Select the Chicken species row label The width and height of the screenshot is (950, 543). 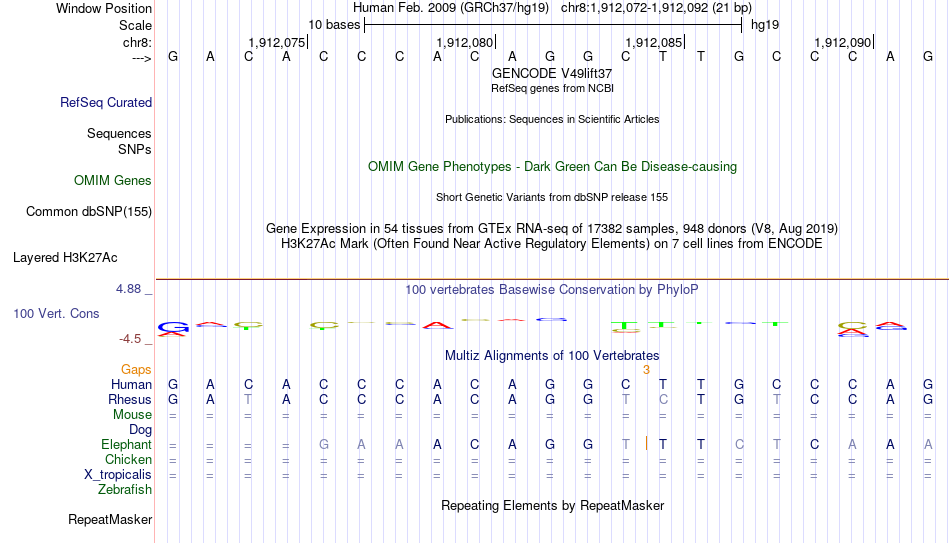[128, 460]
